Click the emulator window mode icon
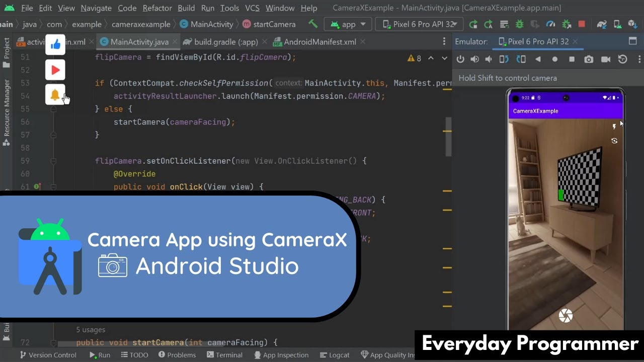 (x=633, y=41)
